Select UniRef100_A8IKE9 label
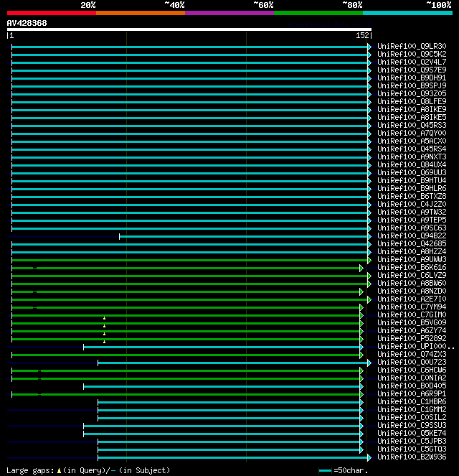Image resolution: width=459 pixels, height=476 pixels. (412, 110)
